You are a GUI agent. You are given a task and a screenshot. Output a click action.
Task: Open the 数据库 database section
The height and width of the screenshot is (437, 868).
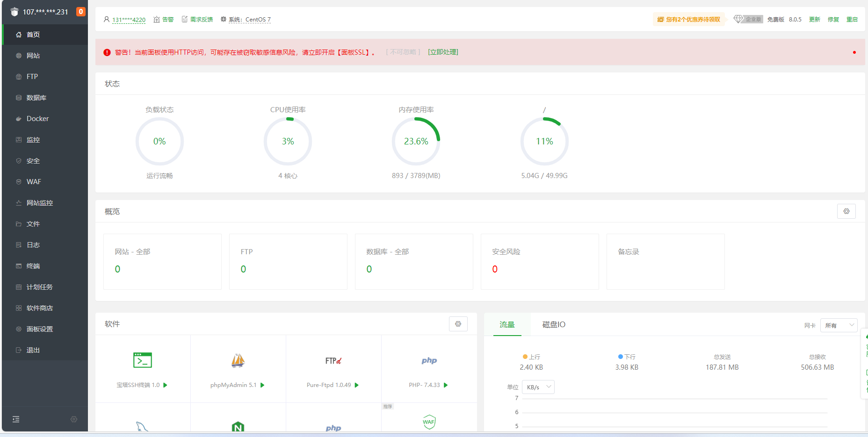point(45,98)
